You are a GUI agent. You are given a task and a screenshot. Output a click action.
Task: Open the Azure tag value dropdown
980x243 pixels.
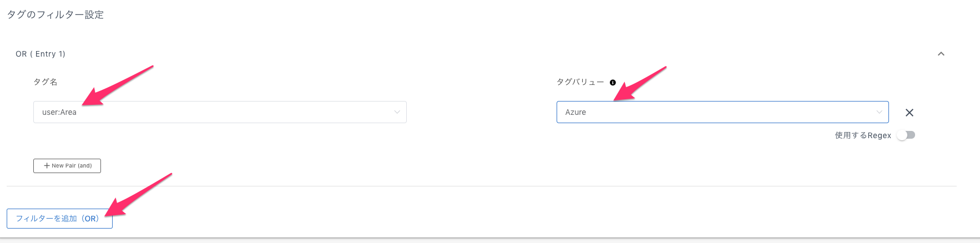tap(723, 112)
